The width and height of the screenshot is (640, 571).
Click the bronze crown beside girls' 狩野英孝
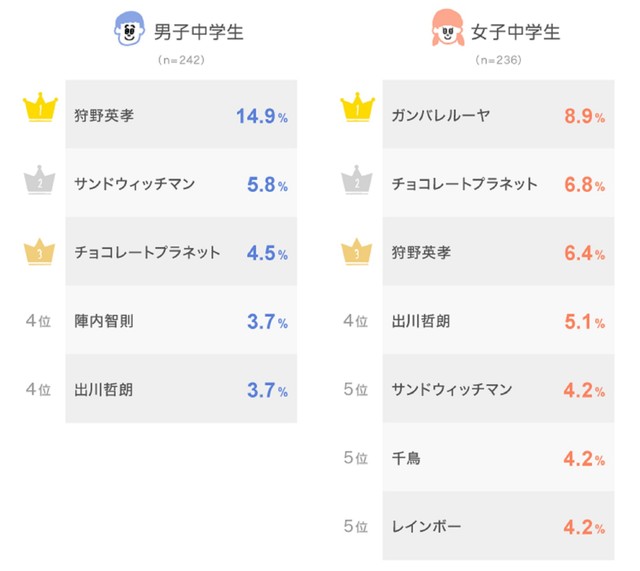(356, 252)
